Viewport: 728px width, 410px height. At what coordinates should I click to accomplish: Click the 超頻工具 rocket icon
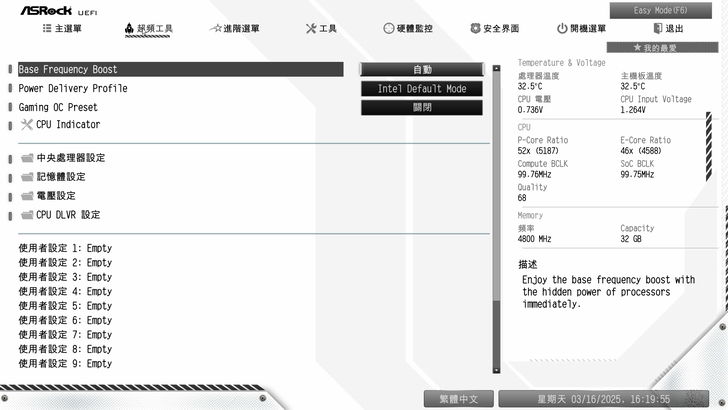click(x=129, y=28)
